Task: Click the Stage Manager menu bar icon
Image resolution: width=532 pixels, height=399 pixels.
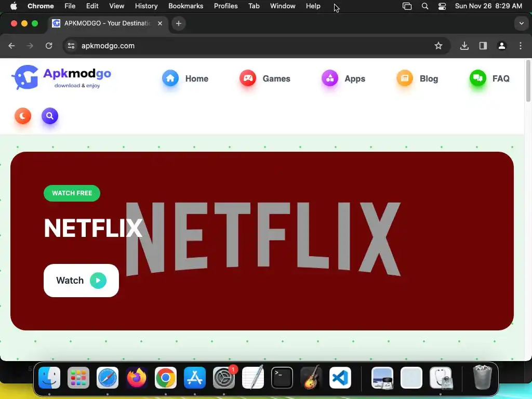Action: (x=407, y=6)
